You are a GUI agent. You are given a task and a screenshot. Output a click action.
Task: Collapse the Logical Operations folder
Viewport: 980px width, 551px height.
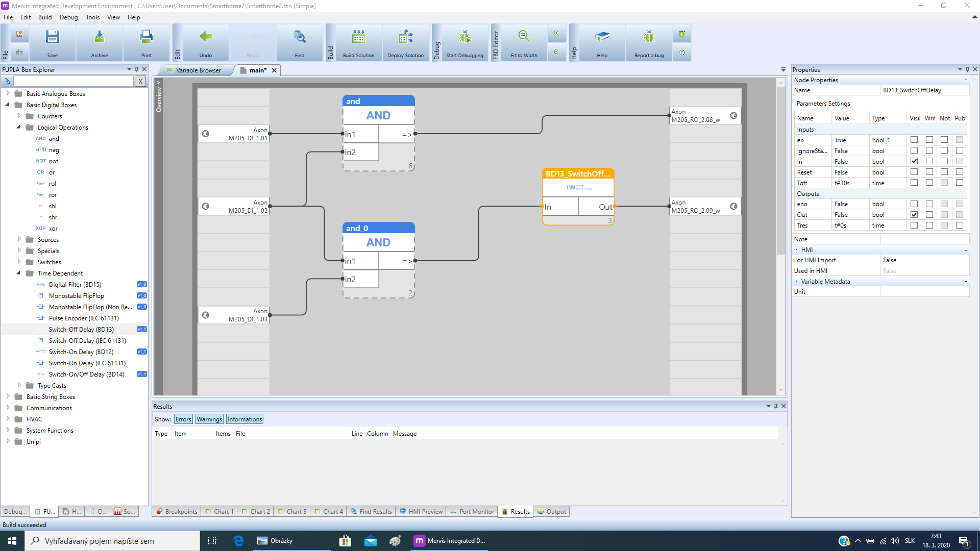tap(19, 127)
